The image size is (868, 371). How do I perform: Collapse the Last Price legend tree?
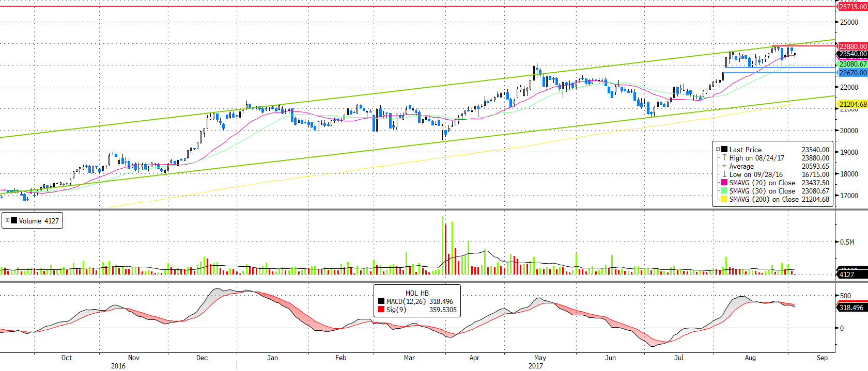pyautogui.click(x=718, y=150)
